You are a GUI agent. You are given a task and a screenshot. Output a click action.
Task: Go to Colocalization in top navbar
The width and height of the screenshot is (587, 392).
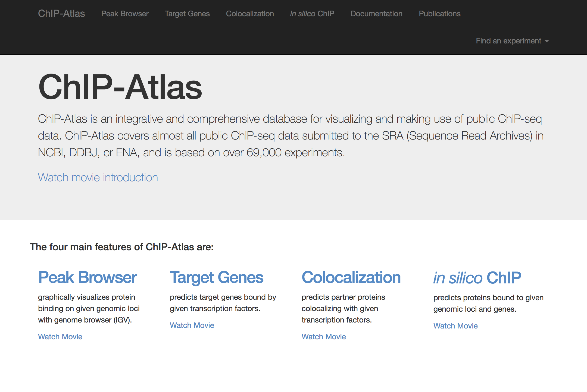[x=250, y=14]
